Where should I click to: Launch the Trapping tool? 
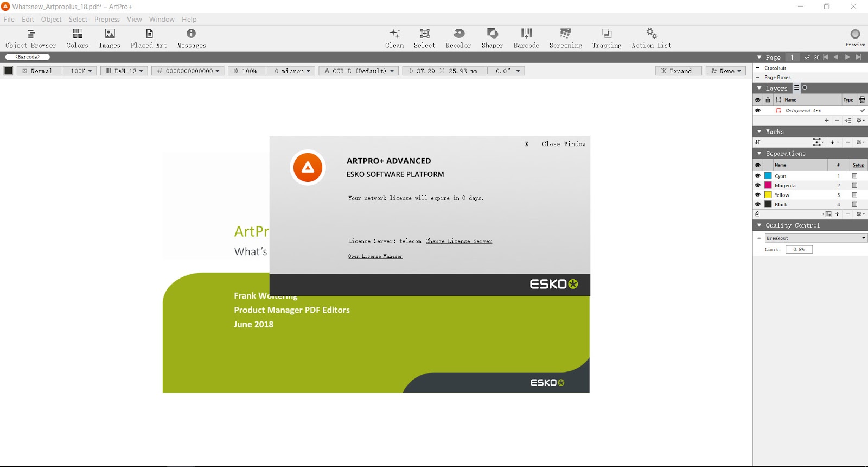(607, 39)
